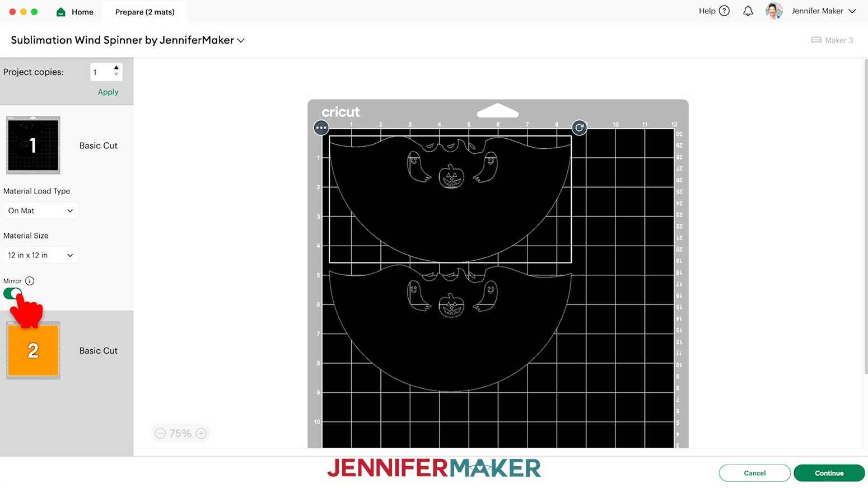Click the Home house icon

61,12
